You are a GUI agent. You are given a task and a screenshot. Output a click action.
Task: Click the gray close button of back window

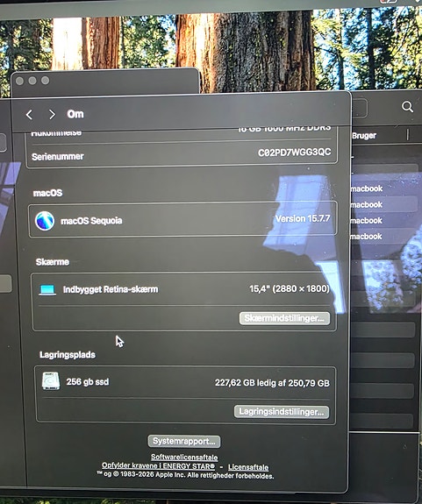[x=19, y=81]
